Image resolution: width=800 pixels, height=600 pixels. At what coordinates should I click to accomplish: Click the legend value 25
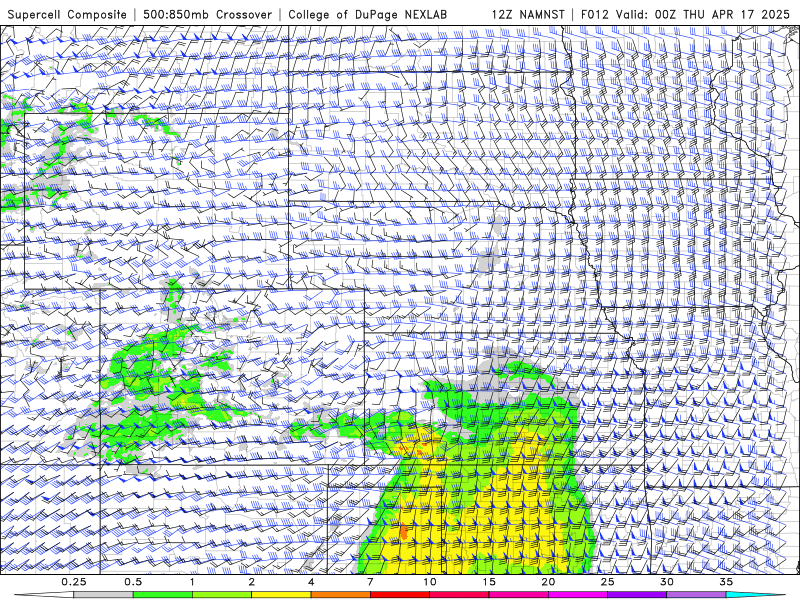click(x=607, y=582)
